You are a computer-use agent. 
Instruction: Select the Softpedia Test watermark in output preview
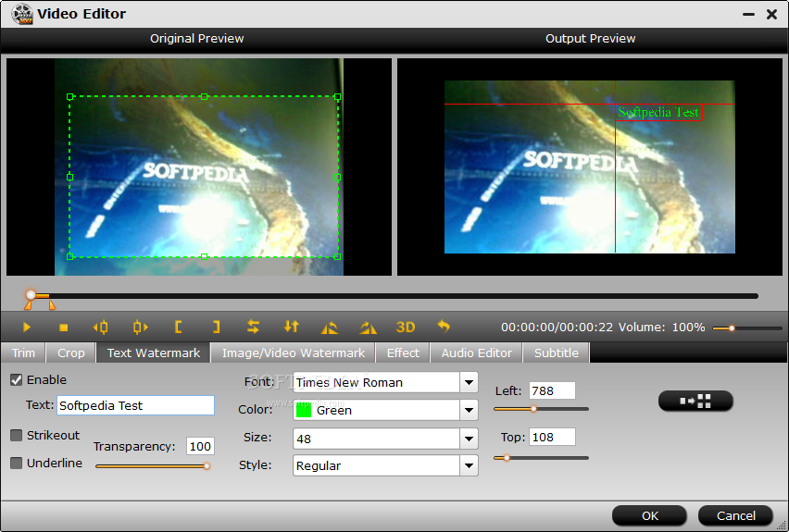coord(658,112)
